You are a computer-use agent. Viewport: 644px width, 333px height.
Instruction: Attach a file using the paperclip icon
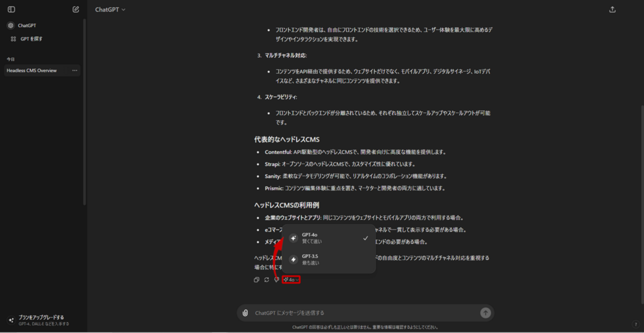coord(245,313)
